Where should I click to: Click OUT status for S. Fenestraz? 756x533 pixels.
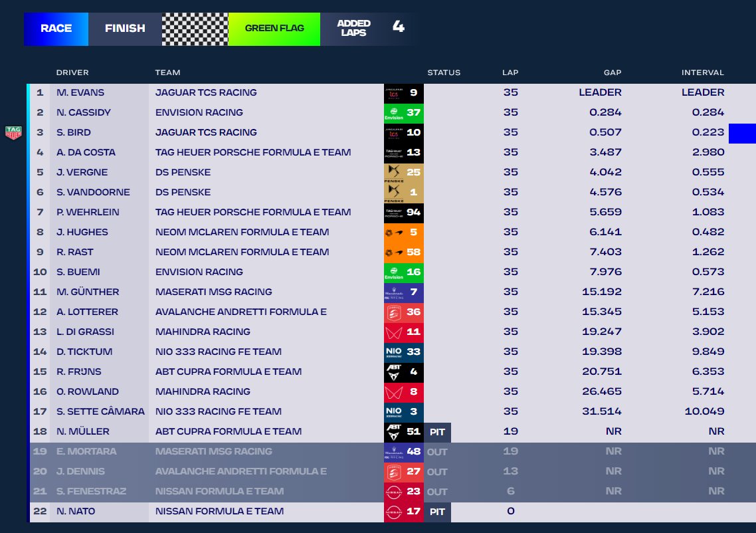(x=437, y=492)
